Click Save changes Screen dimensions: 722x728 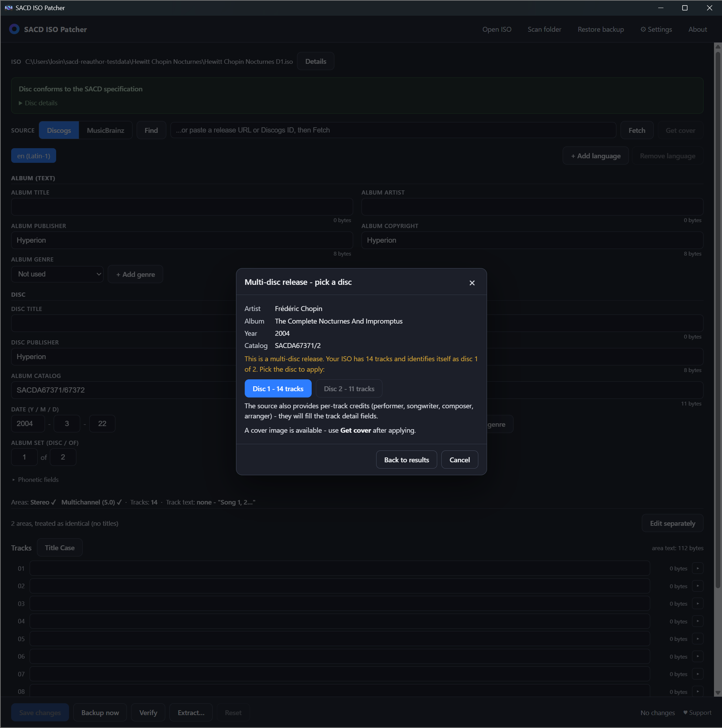click(x=40, y=713)
